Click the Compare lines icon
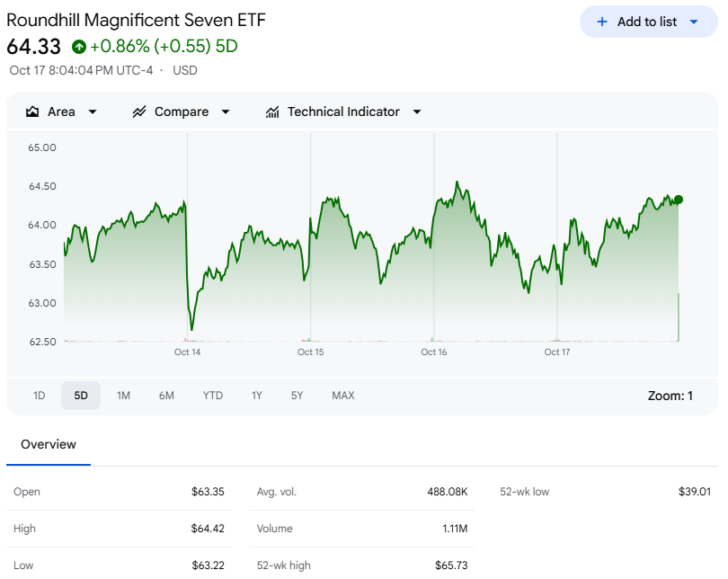Image resolution: width=728 pixels, height=579 pixels. click(138, 111)
